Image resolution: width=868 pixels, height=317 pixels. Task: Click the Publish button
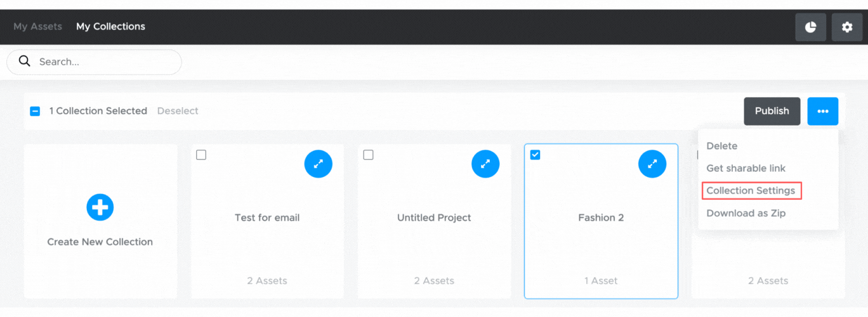[772, 111]
